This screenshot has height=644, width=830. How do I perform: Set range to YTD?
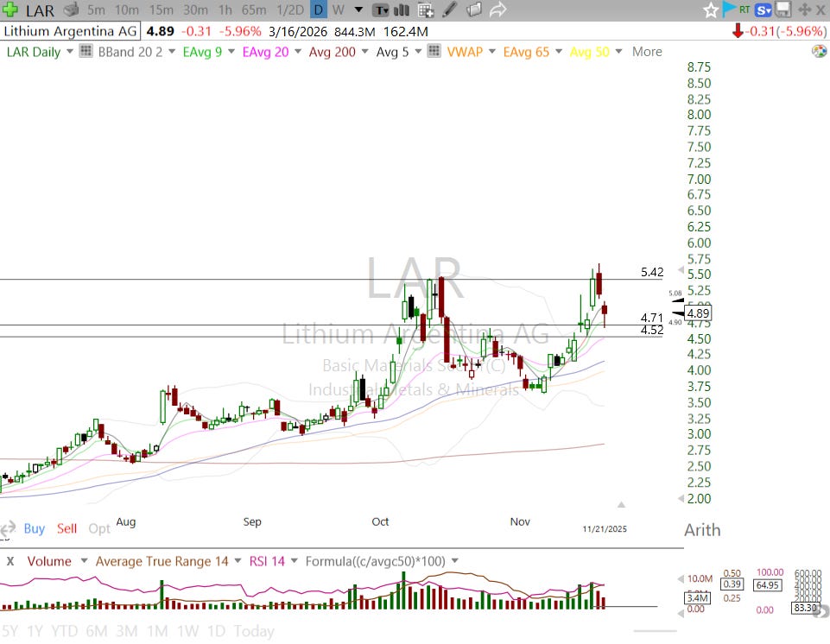[64, 631]
